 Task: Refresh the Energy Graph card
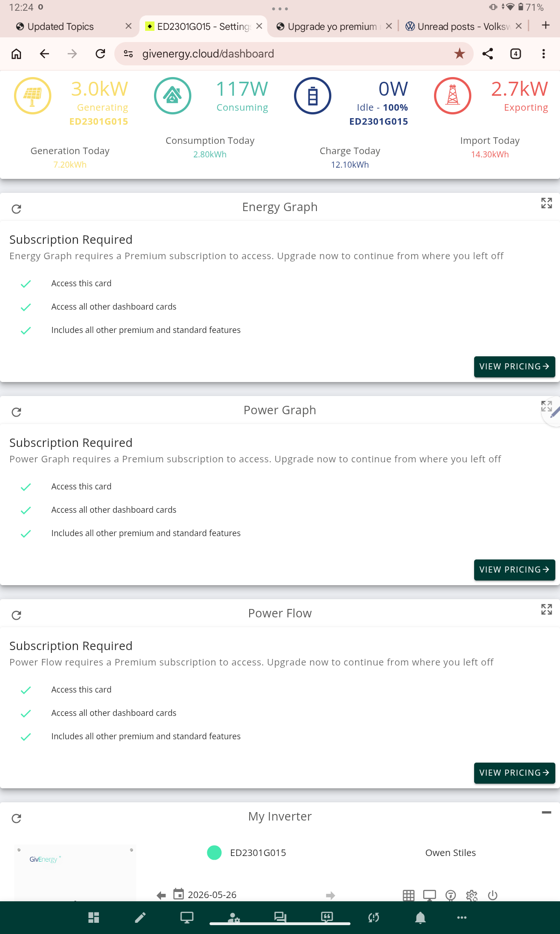(x=16, y=209)
